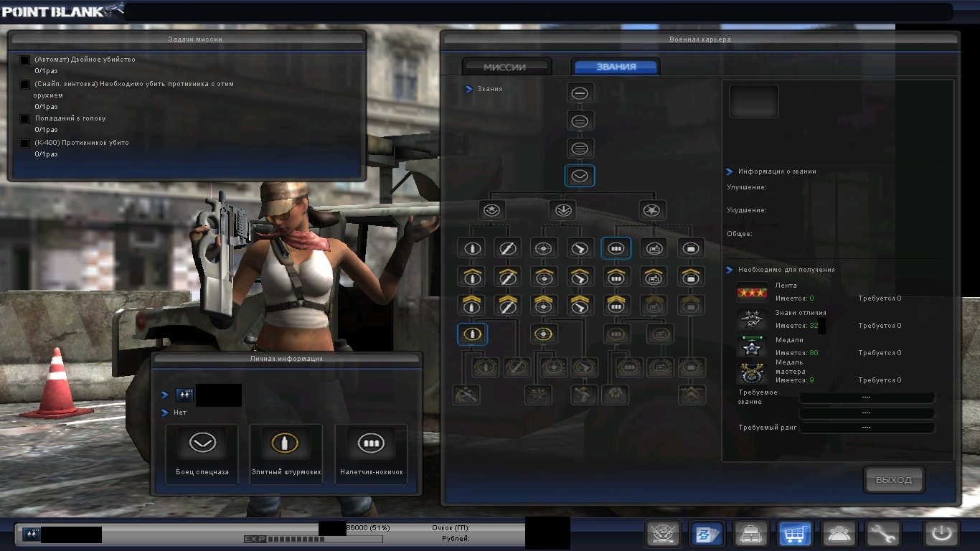Image resolution: width=980 pixels, height=551 pixels.
Task: Open the PB mission cards icon
Action: pyautogui.click(x=707, y=534)
